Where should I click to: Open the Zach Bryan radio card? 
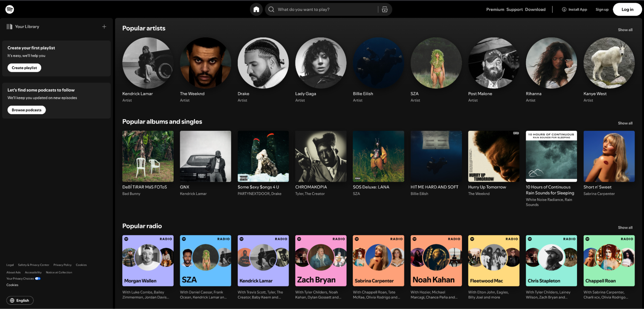pos(321,261)
